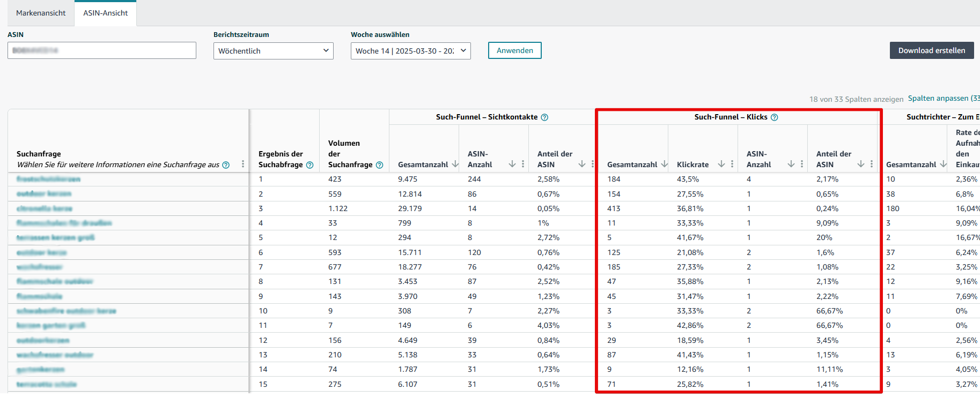Select the Anteil cell showing 11,11%
The height and width of the screenshot is (397, 980).
[x=830, y=369]
